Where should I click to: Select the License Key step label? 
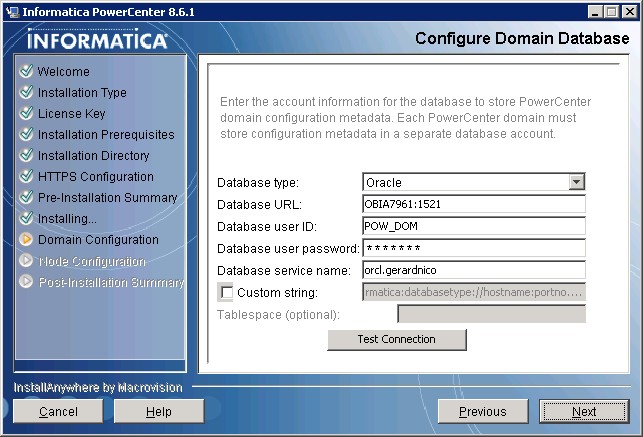[72, 114]
